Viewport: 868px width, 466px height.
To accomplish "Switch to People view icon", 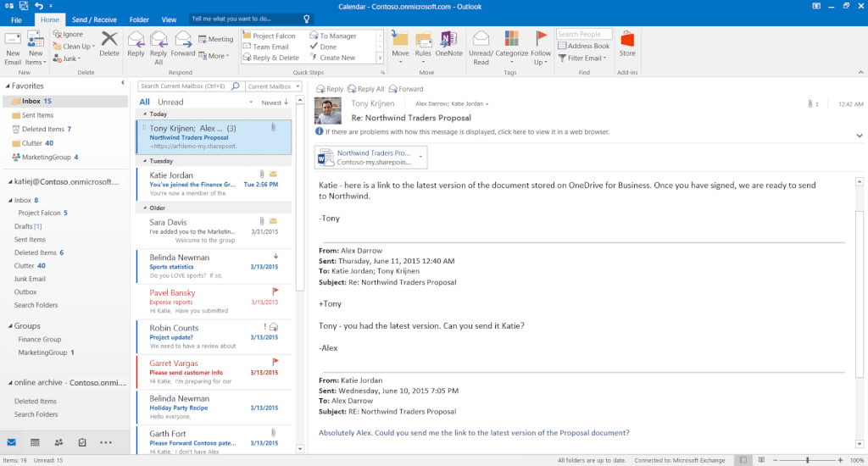I will (58, 442).
